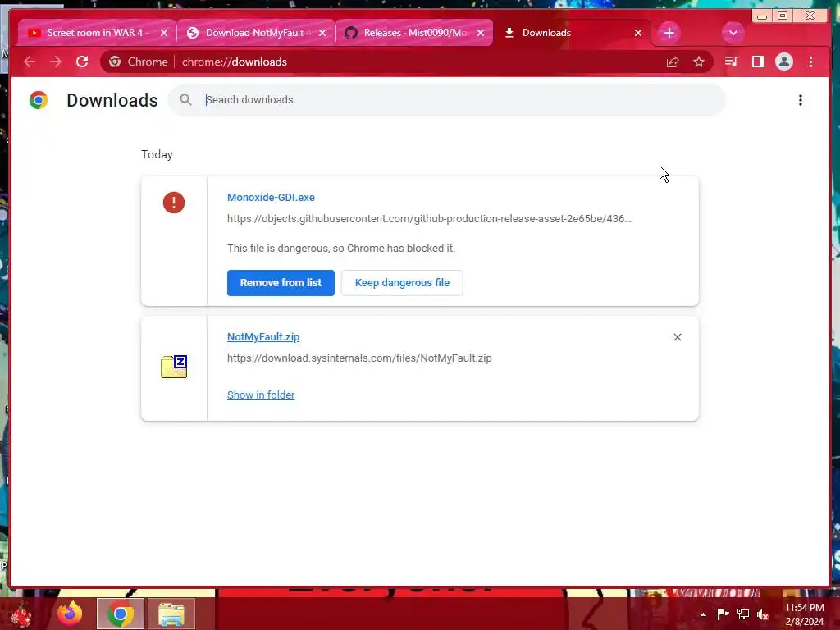The image size is (840, 630).
Task: Share this page via share icon
Action: point(673,62)
